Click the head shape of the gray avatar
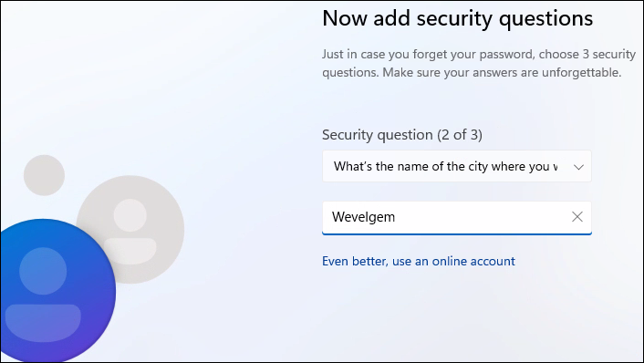The image size is (644, 363). click(x=130, y=215)
